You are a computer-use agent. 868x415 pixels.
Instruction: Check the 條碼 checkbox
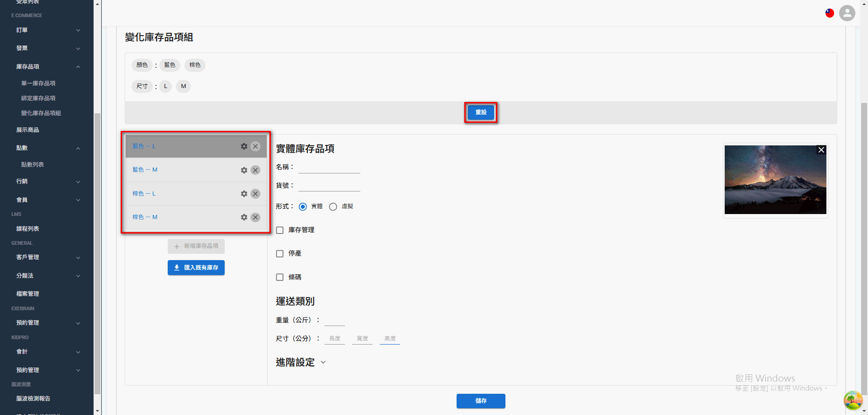280,277
